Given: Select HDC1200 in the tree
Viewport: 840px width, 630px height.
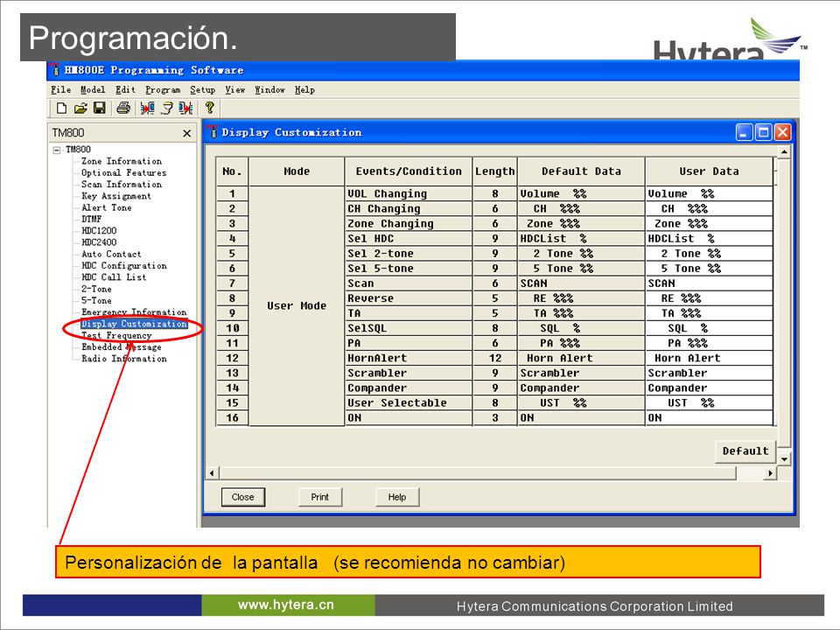Looking at the screenshot, I should 99,231.
